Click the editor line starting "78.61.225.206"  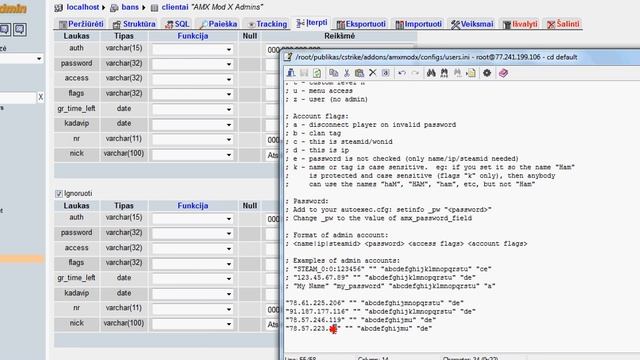click(374, 303)
